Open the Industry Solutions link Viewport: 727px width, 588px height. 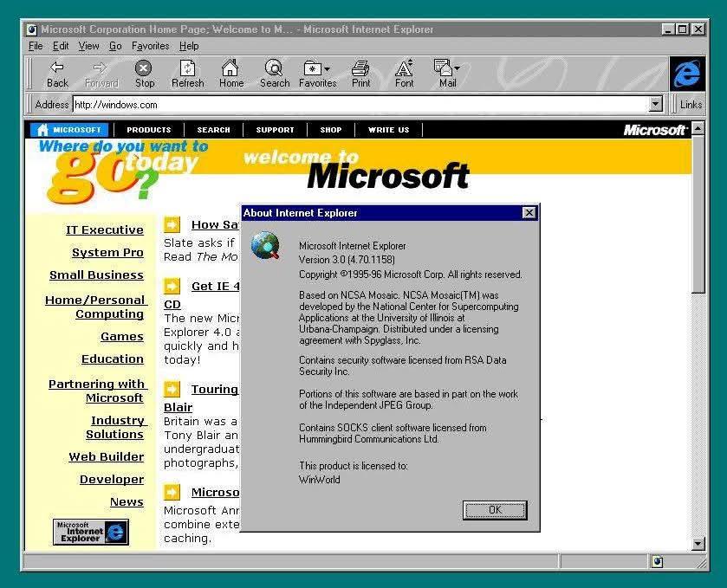click(116, 427)
